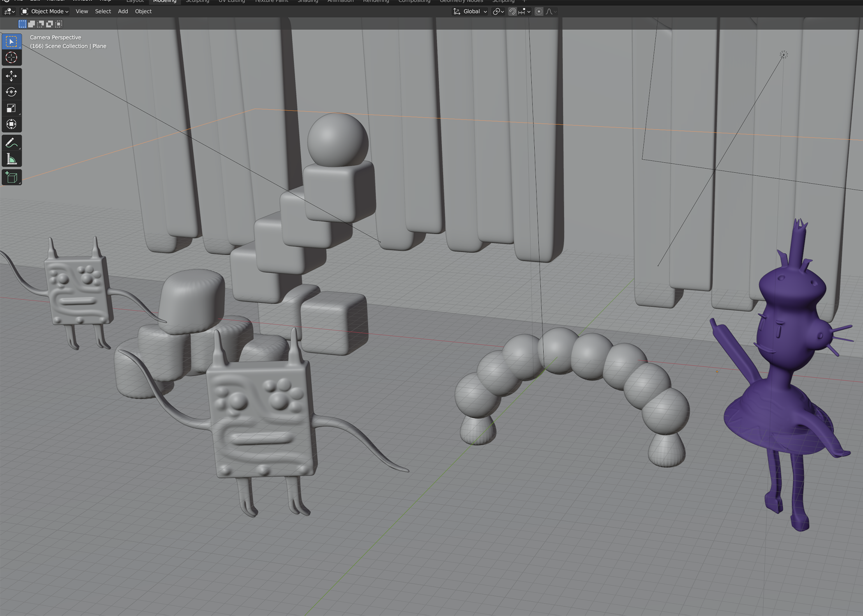Open the View menu
The image size is (863, 616).
(x=82, y=11)
